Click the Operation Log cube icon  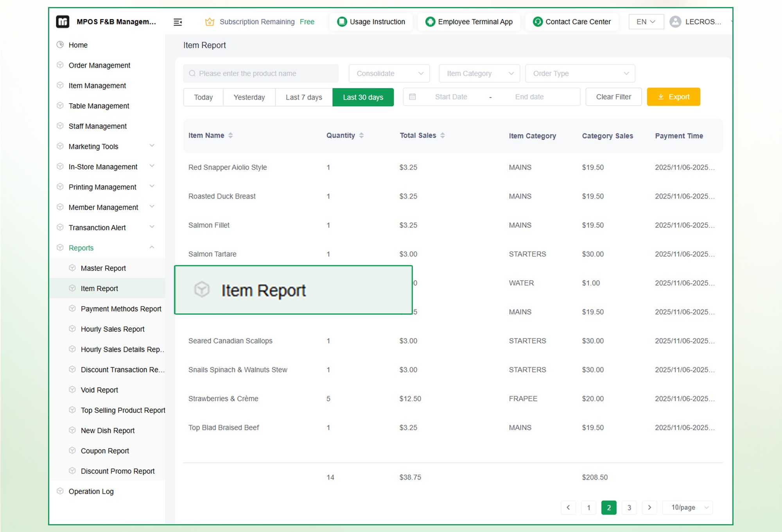click(60, 491)
